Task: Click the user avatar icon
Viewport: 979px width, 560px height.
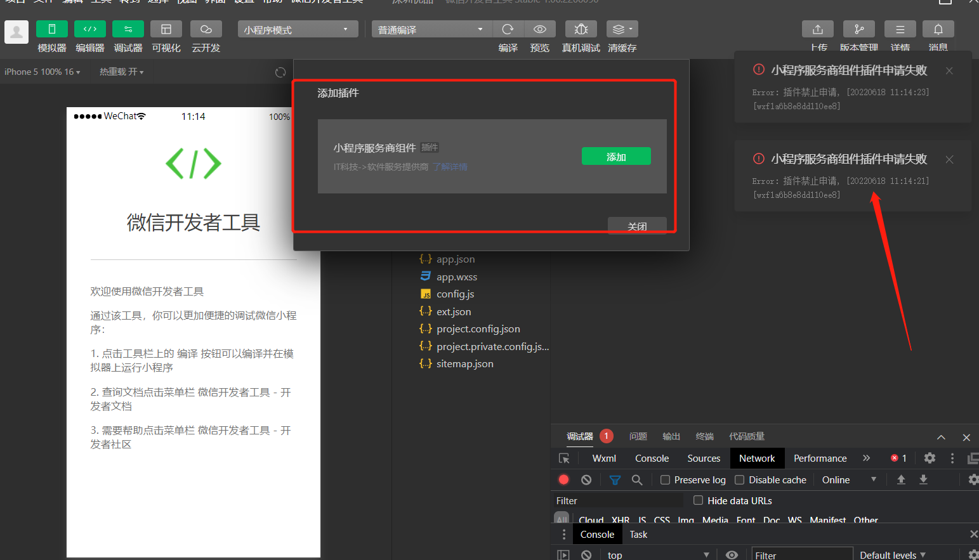Action: click(16, 32)
